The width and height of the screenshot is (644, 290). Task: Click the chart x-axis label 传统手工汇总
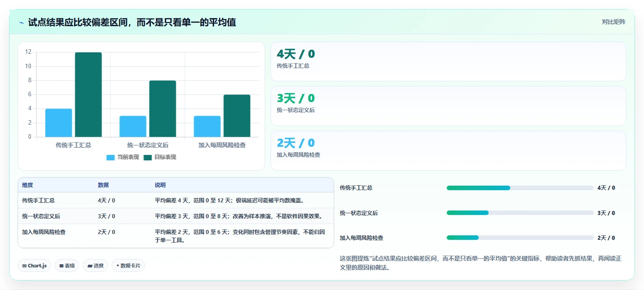73,145
